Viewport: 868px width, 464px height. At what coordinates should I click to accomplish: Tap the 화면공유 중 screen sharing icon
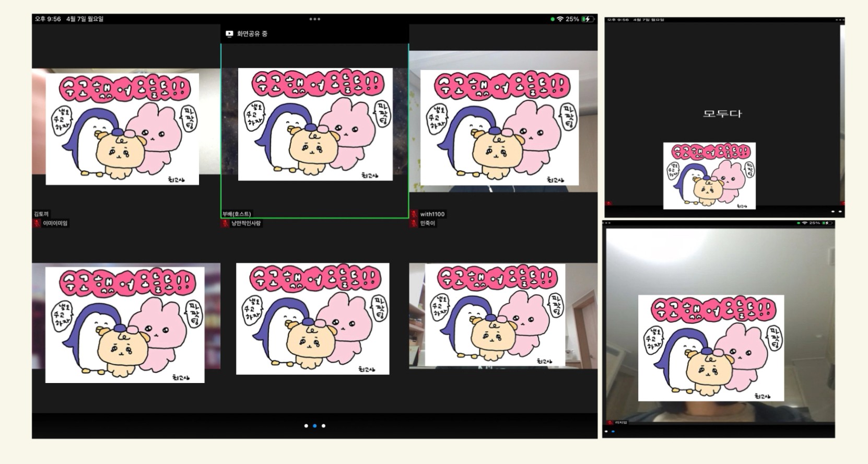[229, 33]
